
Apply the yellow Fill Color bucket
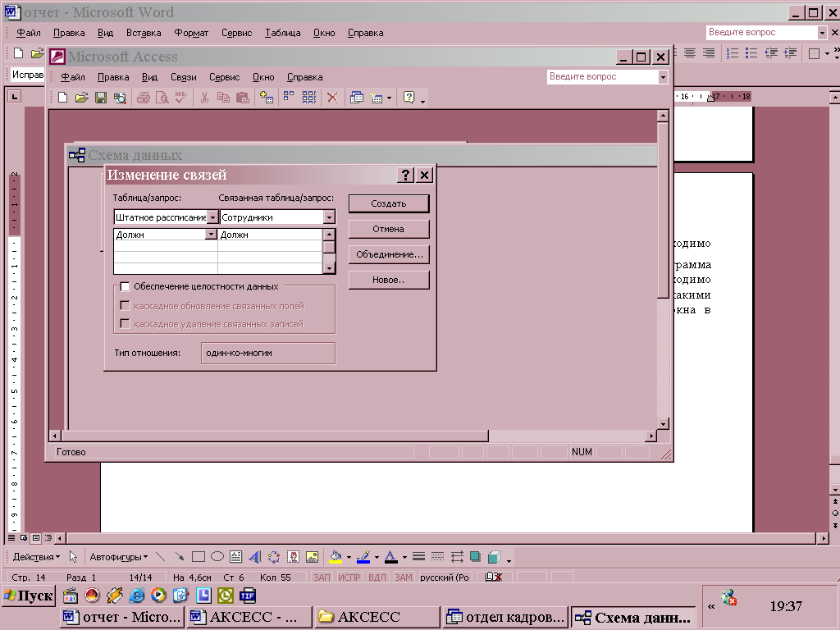coord(336,557)
